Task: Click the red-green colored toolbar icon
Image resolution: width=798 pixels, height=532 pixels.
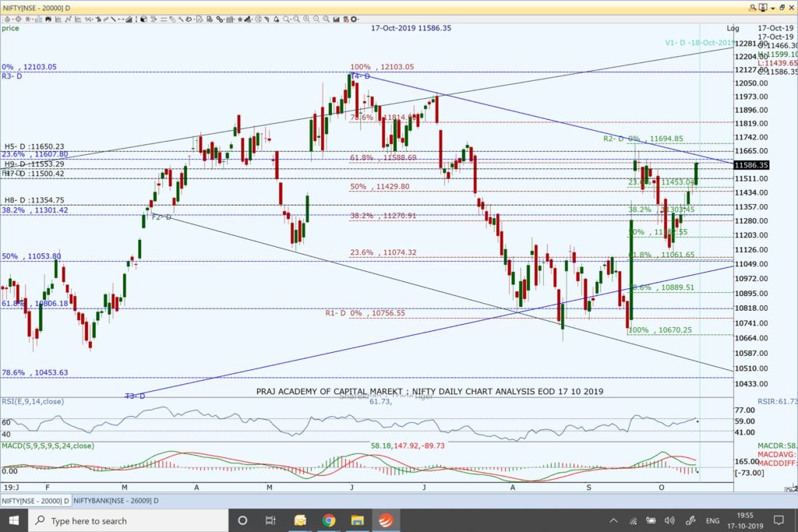Action: click(x=345, y=19)
